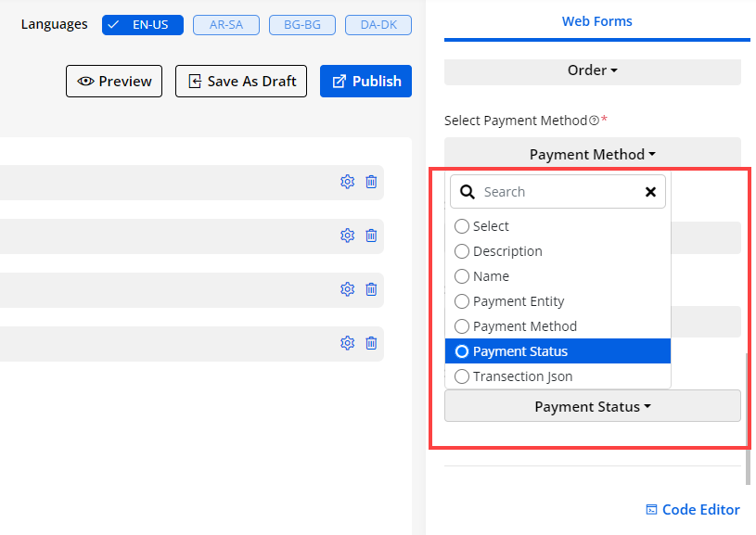Viewport: 756px width, 535px height.
Task: Click the right panel vertical scrollbar
Action: pyautogui.click(x=748, y=417)
